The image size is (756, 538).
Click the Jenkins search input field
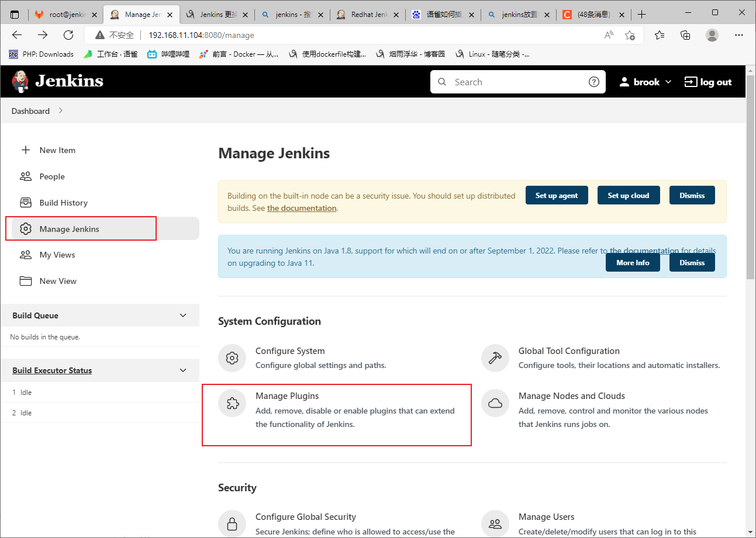518,82
